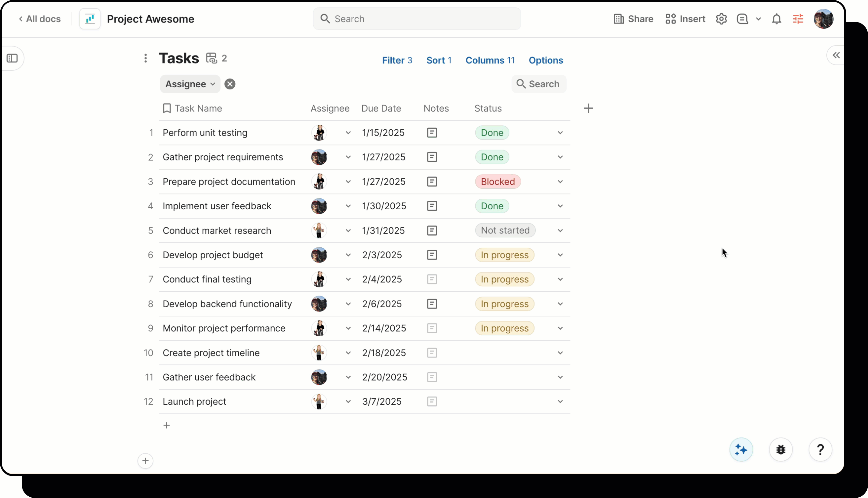Click the AI assistant sparkle icon
This screenshot has height=498, width=868.
(x=741, y=449)
